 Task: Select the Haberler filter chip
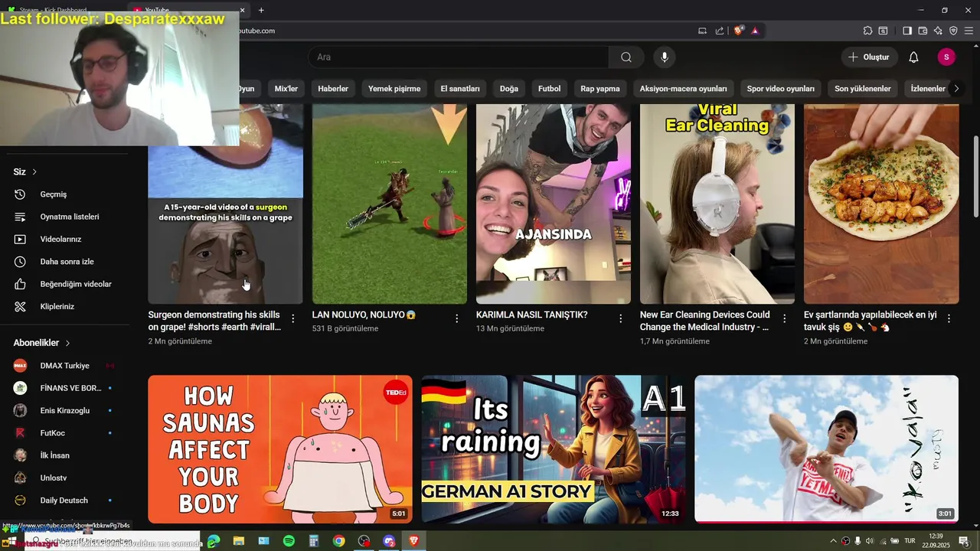(333, 89)
